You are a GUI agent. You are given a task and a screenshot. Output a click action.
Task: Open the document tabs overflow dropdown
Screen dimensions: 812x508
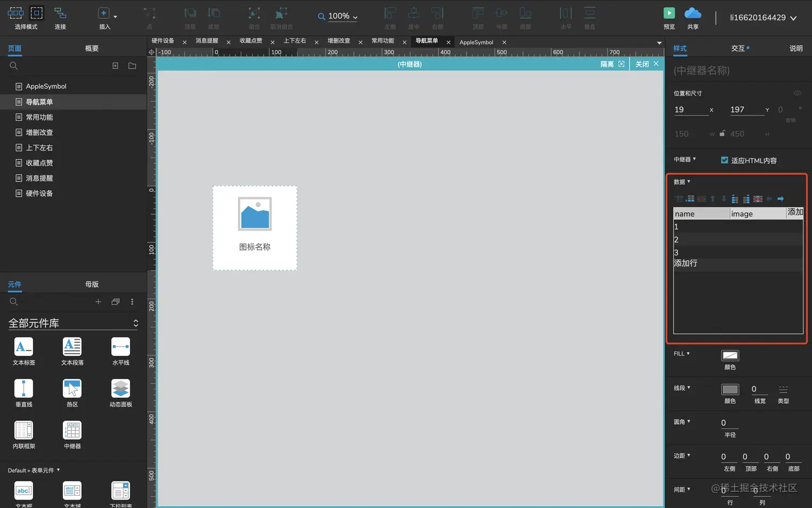659,42
